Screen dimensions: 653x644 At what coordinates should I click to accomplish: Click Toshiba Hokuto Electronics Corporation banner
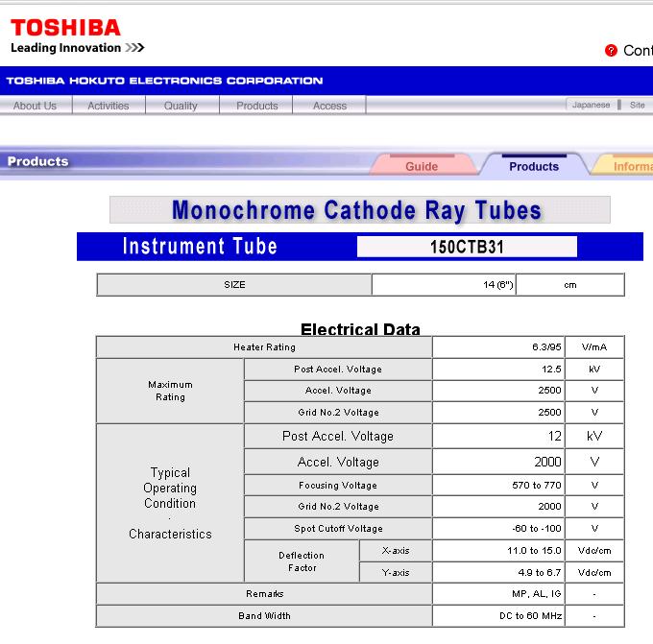coord(164,81)
